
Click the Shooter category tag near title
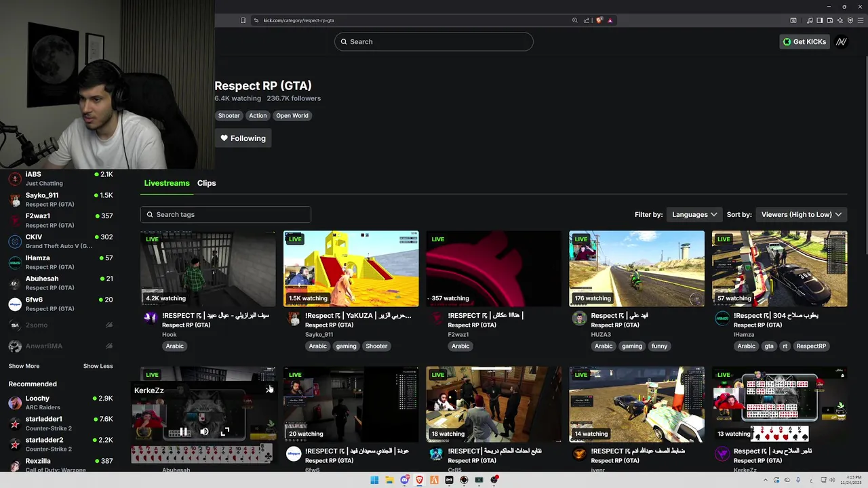pos(229,116)
